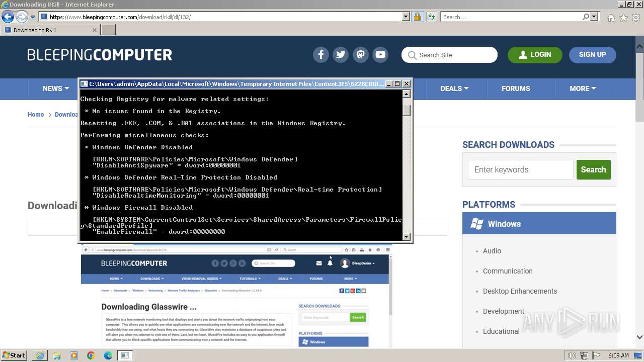Select the RKill console taskbar item
644x362 pixels.
coord(125,355)
